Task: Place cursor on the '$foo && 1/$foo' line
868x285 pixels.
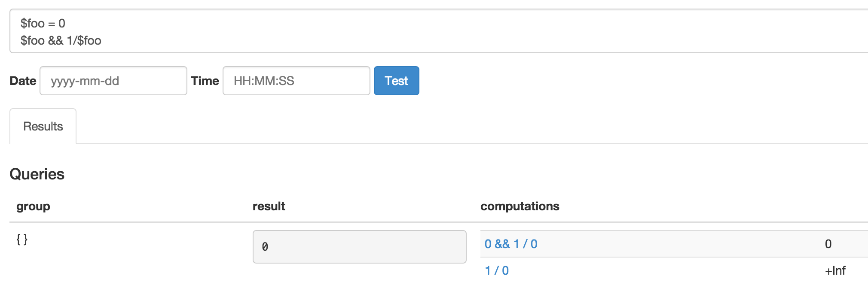Action: pos(61,40)
